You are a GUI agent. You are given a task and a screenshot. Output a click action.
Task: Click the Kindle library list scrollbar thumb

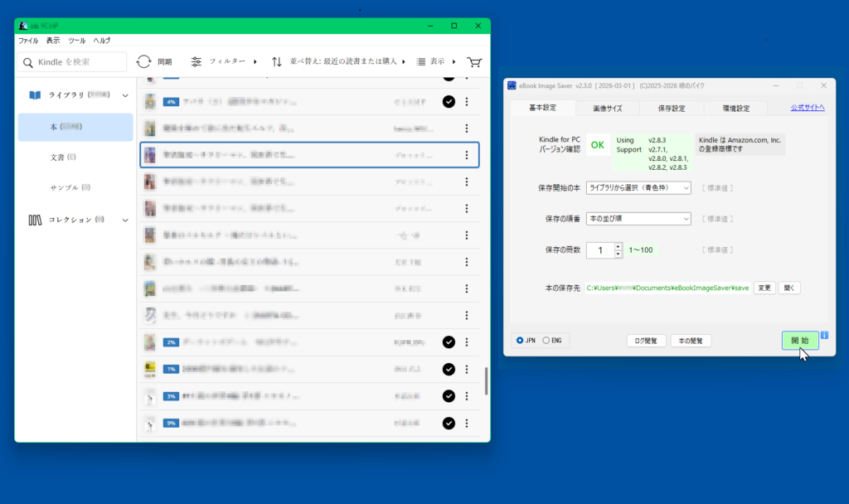pos(486,380)
